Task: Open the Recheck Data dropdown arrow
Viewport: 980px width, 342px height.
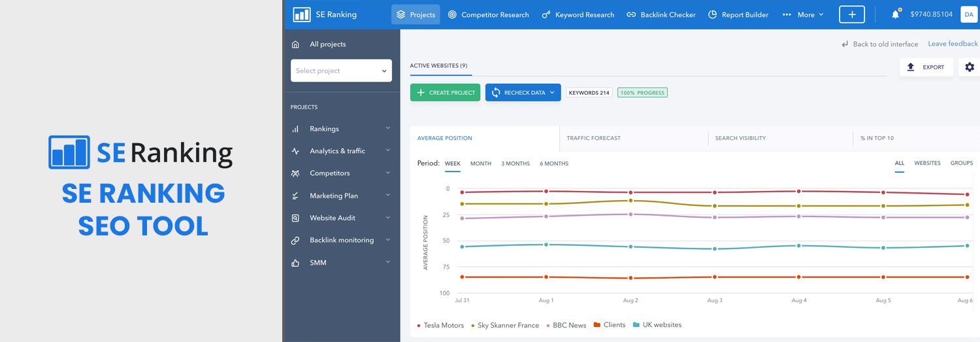Action: 552,93
